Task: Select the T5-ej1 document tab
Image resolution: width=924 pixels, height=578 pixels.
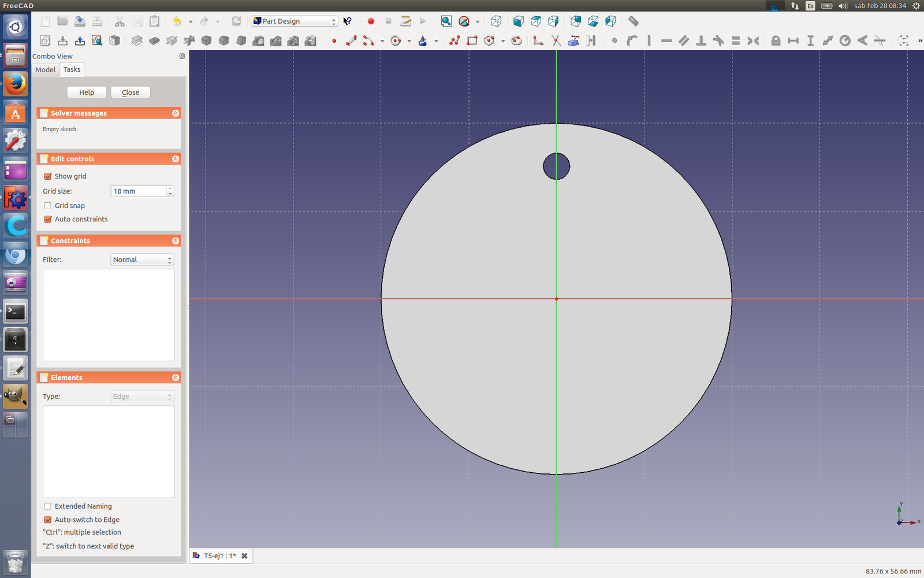Action: pos(219,556)
